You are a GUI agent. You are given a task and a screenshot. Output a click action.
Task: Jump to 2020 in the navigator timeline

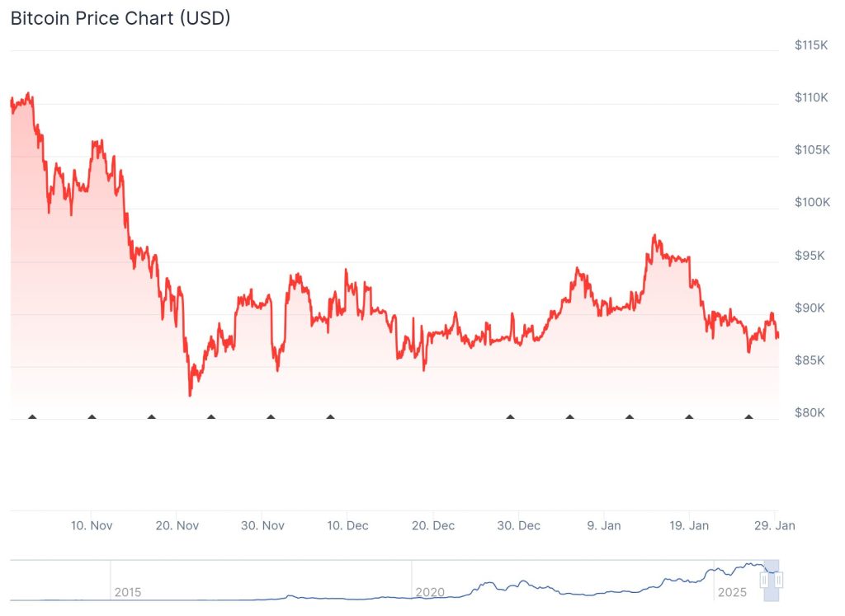[429, 592]
